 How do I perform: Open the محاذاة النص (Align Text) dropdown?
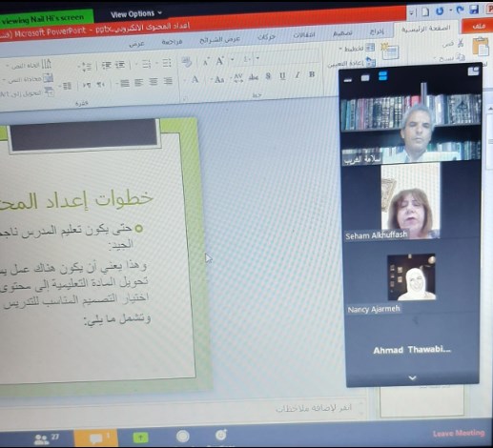tap(29, 79)
